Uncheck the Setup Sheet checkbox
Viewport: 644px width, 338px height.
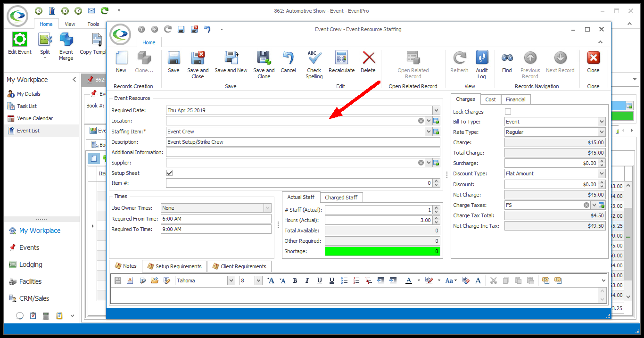pos(169,173)
